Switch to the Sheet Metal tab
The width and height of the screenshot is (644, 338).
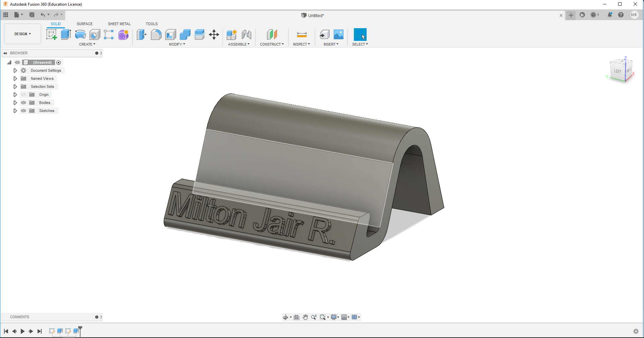[119, 24]
